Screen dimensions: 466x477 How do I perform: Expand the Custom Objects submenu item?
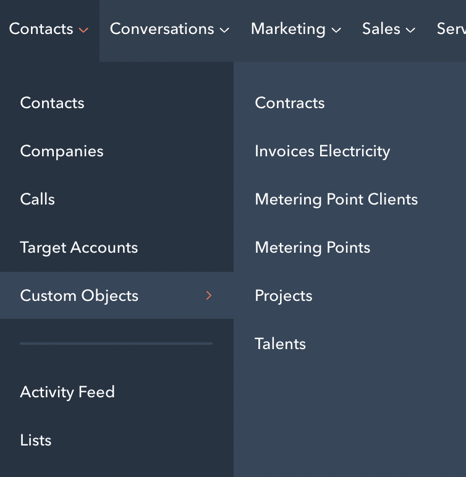(117, 295)
